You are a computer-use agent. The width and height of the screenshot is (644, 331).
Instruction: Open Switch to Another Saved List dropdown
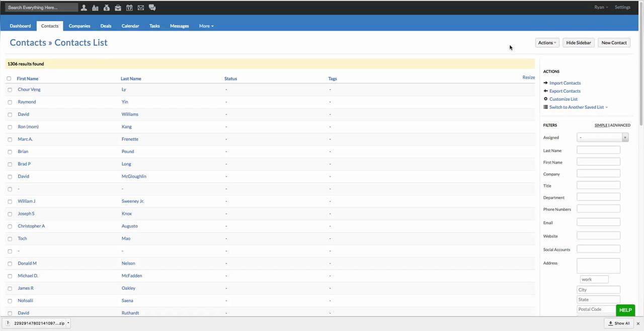579,107
